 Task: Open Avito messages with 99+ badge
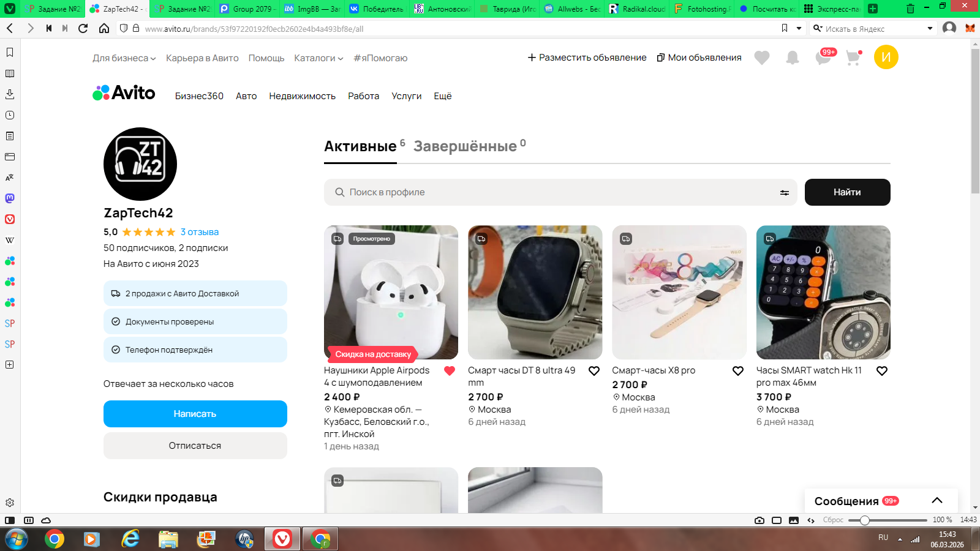point(824,57)
